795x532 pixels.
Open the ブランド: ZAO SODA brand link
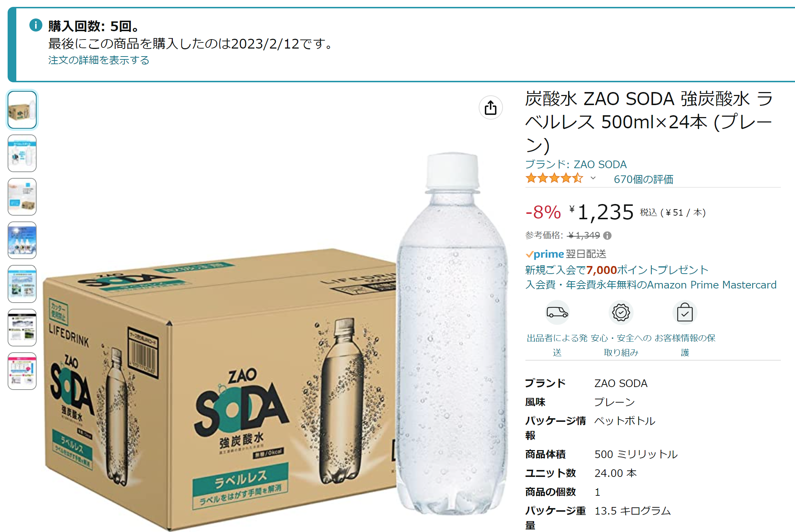point(576,164)
